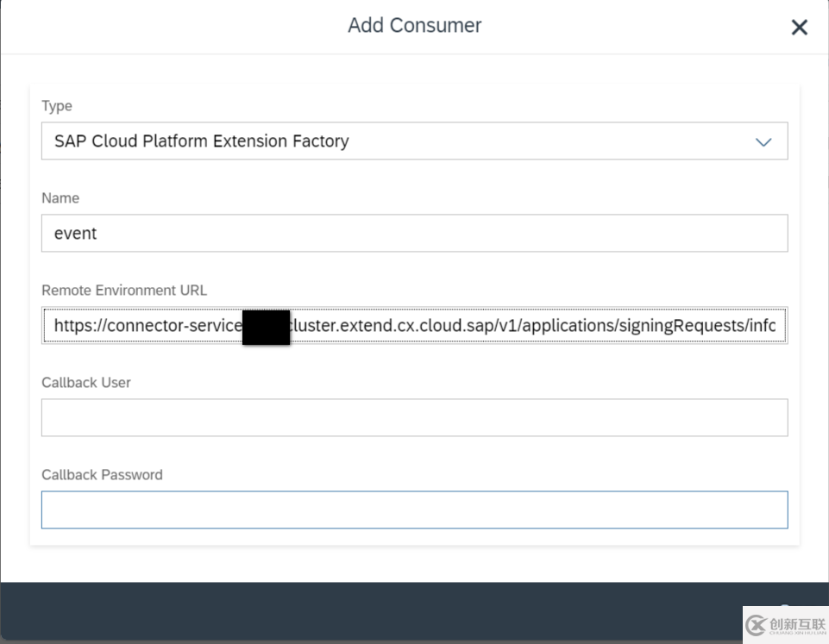Image resolution: width=829 pixels, height=644 pixels.
Task: Click the Name label
Action: click(x=60, y=197)
